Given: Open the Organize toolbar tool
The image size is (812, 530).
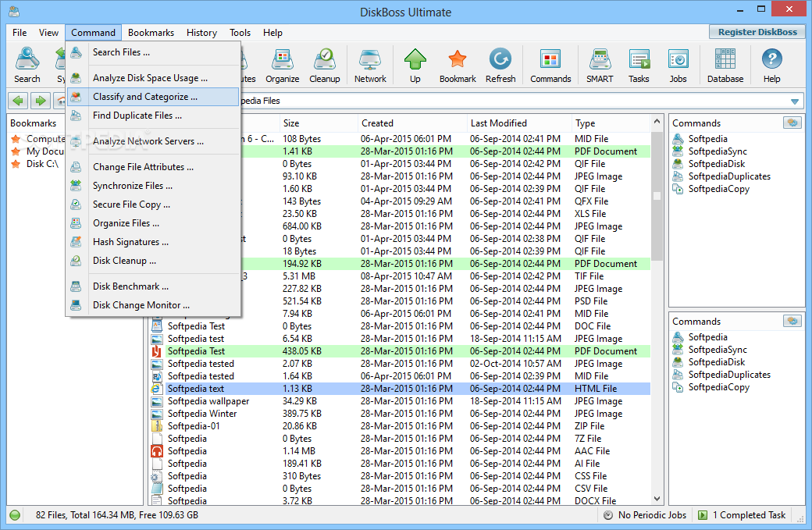Looking at the screenshot, I should click(x=282, y=65).
